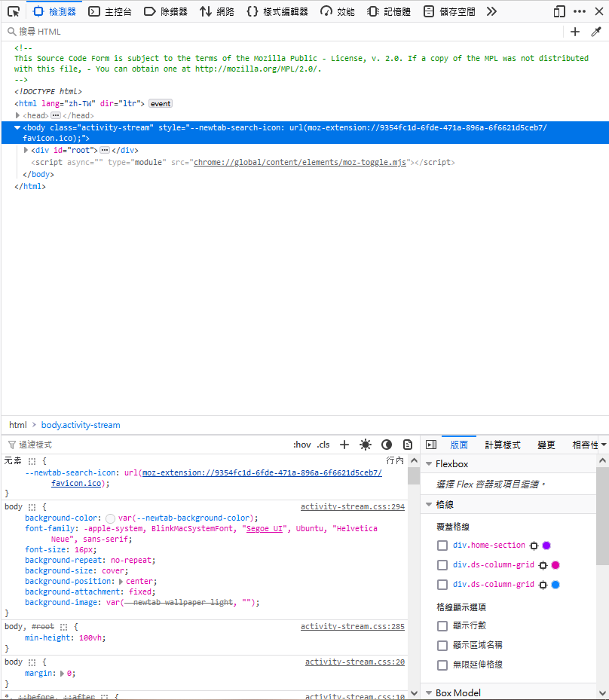Open the DevTools more options menu

(580, 11)
